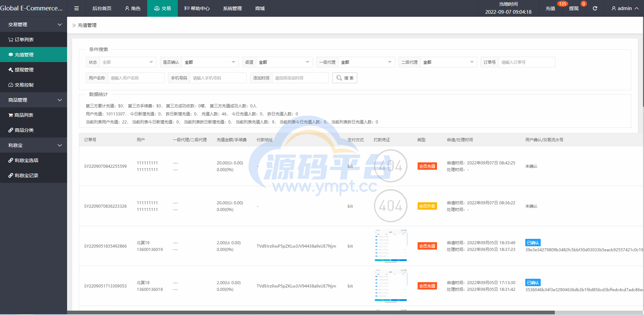Screen dimensions: 644x315
Task: Click 会员充值 tag in row SY2209070842255599
Action: coord(427,166)
